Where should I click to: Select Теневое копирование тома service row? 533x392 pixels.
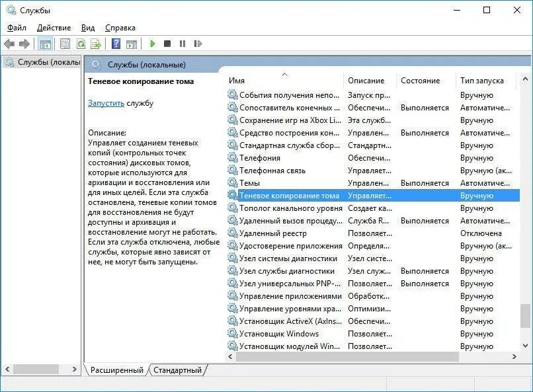tap(373, 196)
